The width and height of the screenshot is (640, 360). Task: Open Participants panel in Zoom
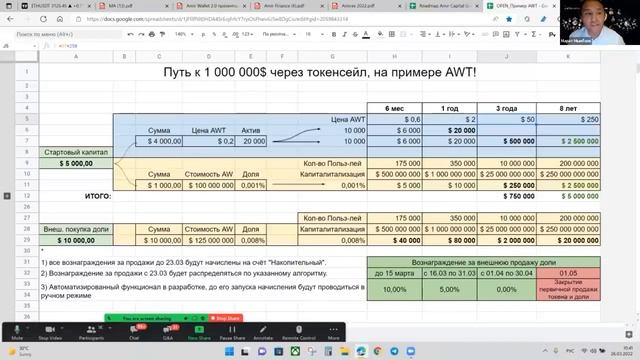point(91,332)
